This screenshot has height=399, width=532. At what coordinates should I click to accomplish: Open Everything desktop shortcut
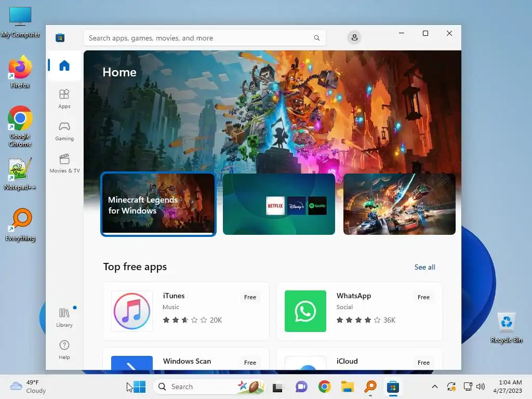[20, 224]
